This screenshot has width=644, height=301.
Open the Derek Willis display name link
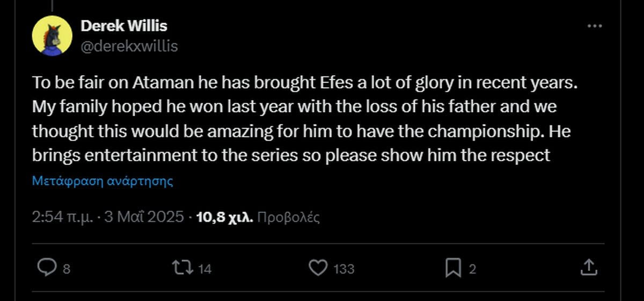[x=123, y=26]
